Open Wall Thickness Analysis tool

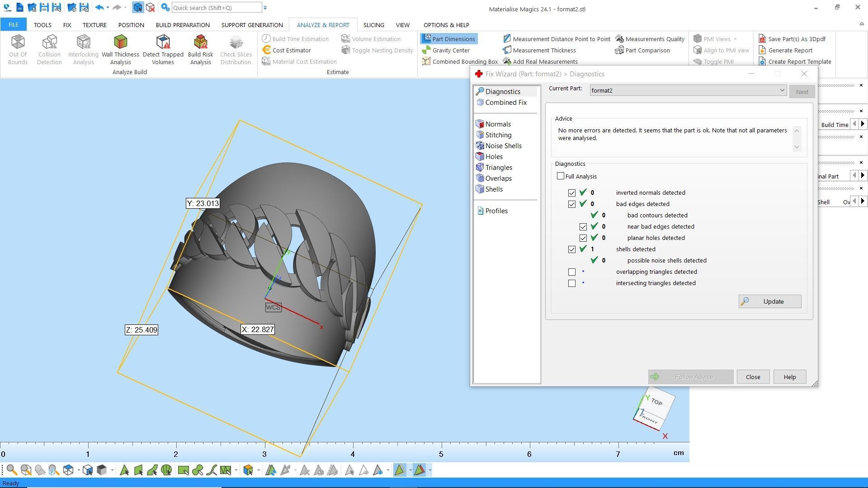[120, 49]
